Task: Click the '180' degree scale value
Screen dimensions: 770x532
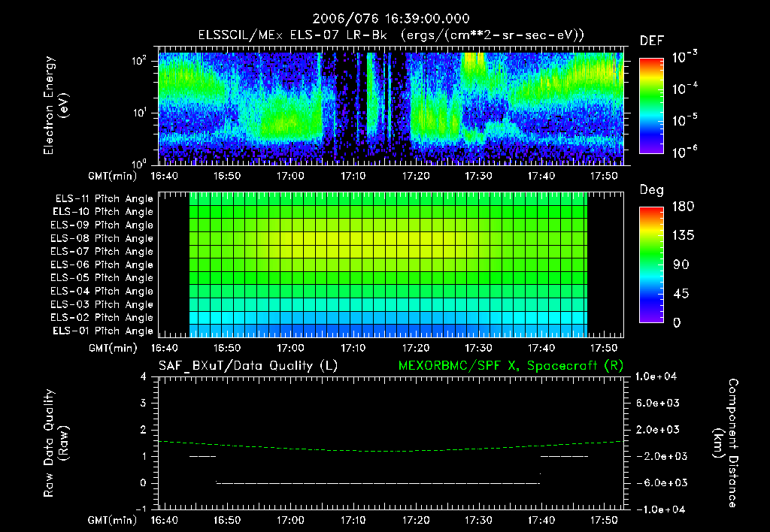Action: [683, 206]
